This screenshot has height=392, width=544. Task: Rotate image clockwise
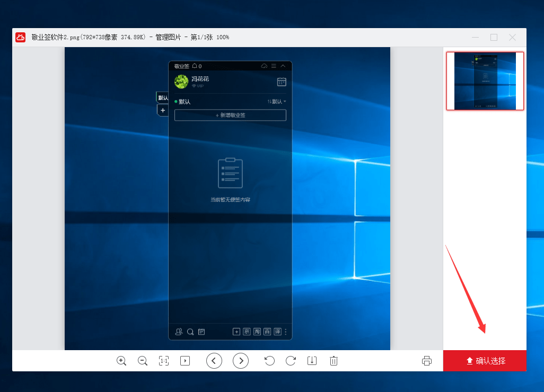[x=291, y=361]
